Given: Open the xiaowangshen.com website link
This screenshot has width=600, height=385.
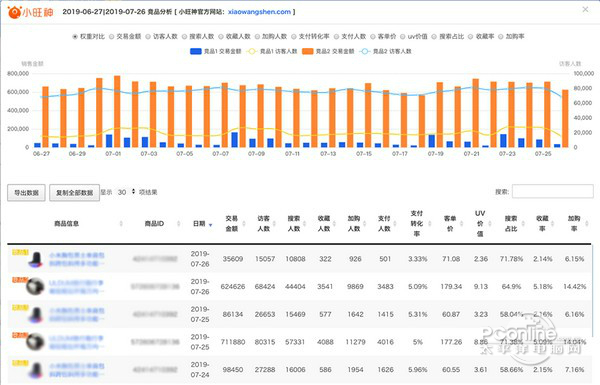Looking at the screenshot, I should tap(259, 12).
